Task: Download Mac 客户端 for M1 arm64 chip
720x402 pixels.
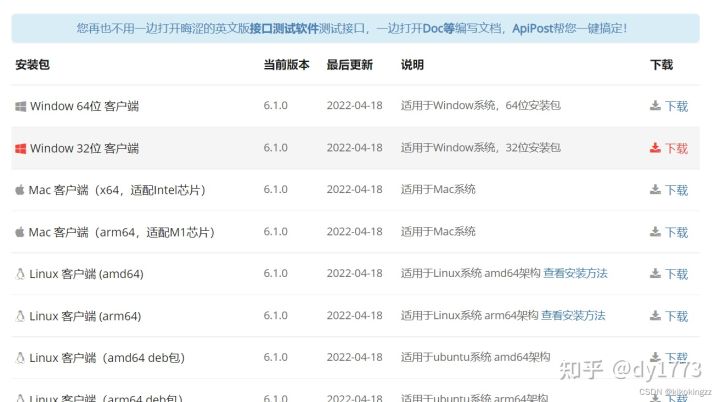Action: pos(676,232)
